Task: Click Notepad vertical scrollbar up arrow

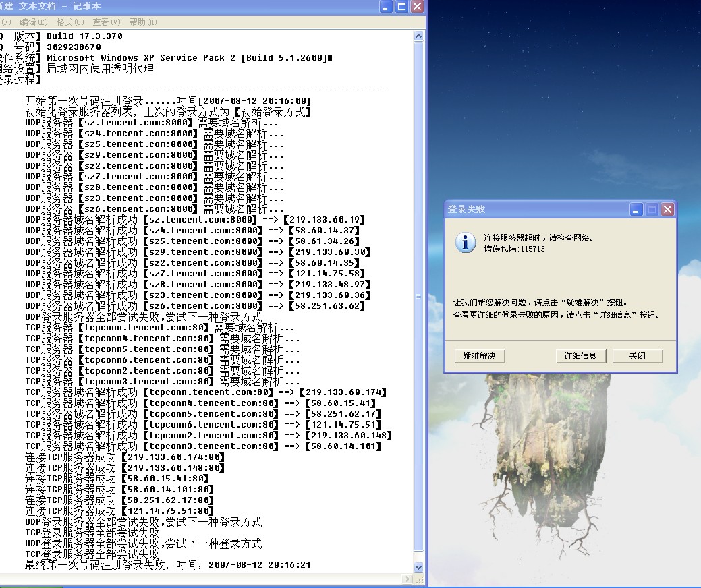Action: click(x=418, y=36)
